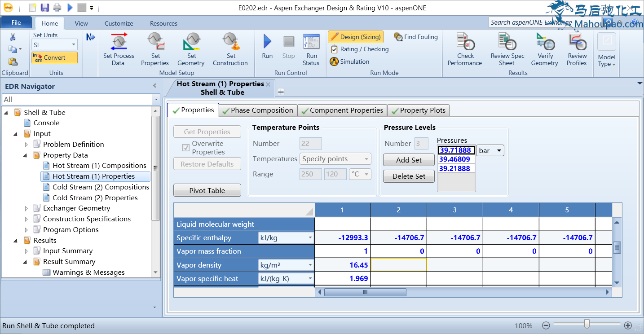Open Warnings & Messages in tree

point(88,272)
